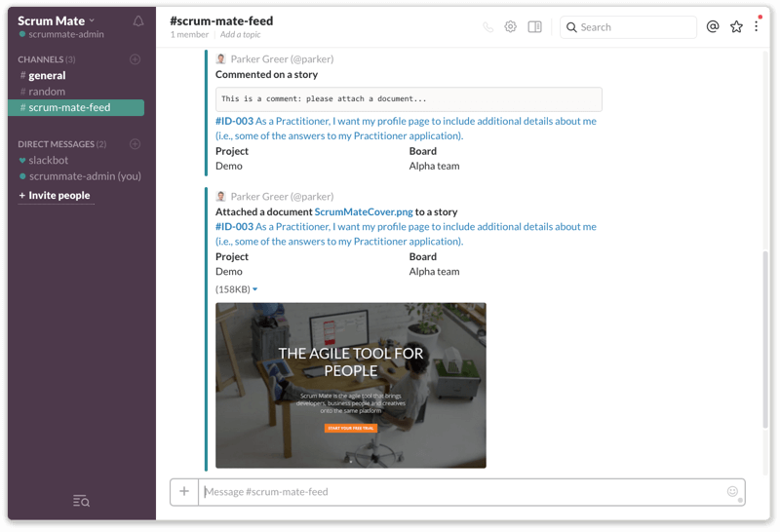Open notification preferences bell icon
The image size is (780, 532).
[x=138, y=21]
